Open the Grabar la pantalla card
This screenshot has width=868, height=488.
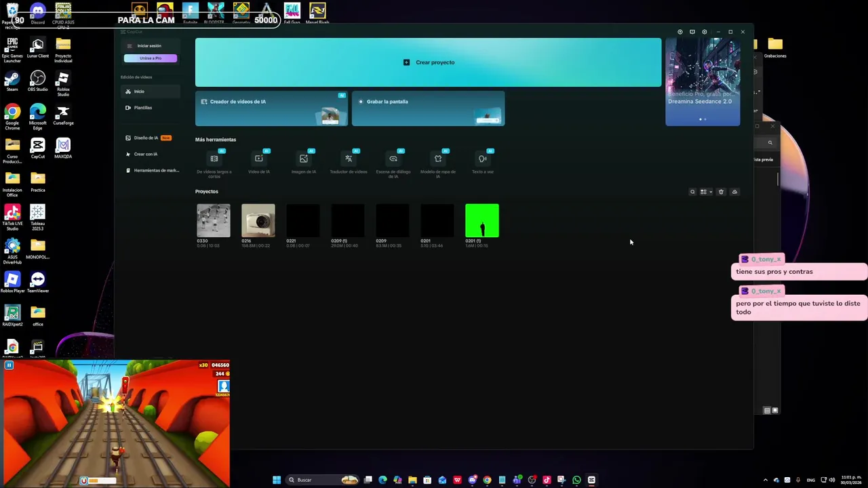click(x=428, y=108)
